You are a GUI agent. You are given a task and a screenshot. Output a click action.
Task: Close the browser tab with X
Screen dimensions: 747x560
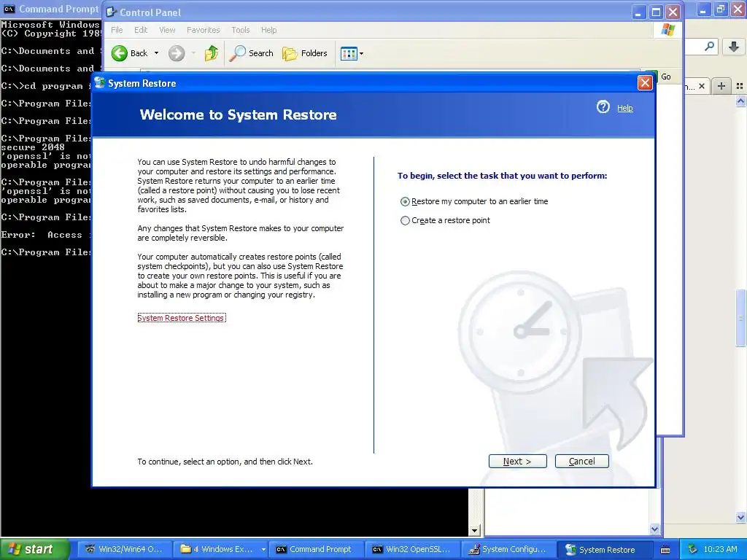pos(702,86)
